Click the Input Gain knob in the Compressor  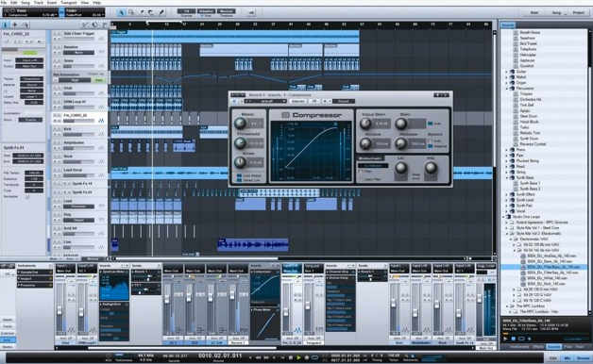[365, 124]
